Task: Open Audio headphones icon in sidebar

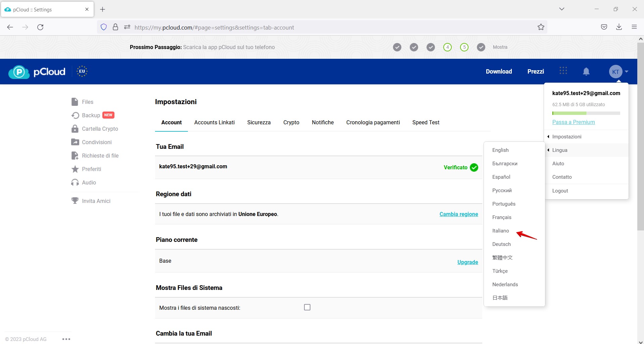Action: [75, 182]
